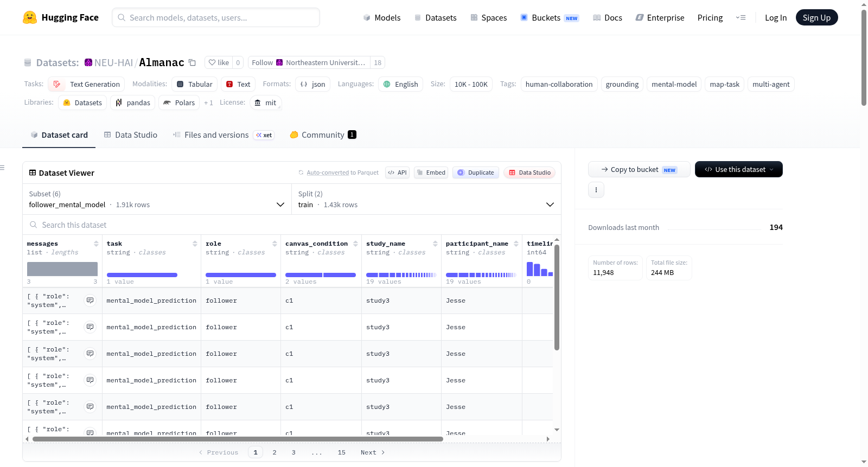Click the Polars library tag
The width and height of the screenshot is (868, 467).
(179, 103)
